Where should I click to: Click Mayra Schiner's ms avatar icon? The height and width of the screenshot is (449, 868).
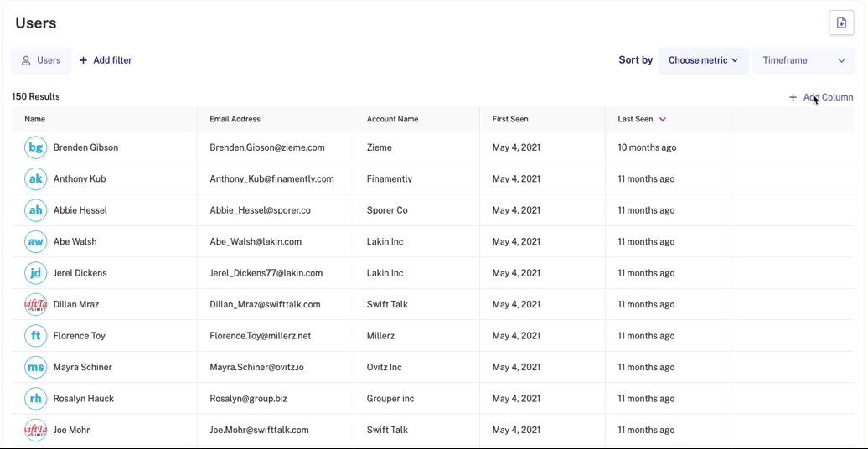coord(35,367)
